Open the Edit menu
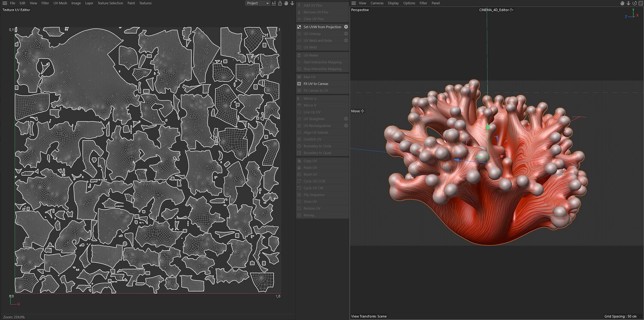The width and height of the screenshot is (644, 320). [22, 3]
